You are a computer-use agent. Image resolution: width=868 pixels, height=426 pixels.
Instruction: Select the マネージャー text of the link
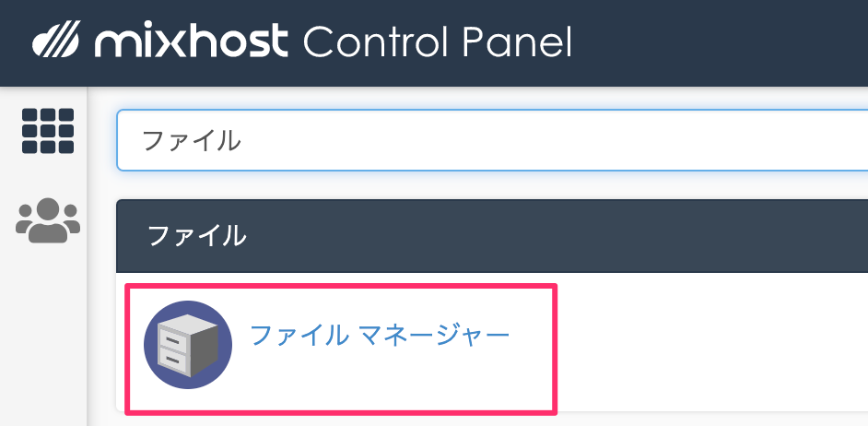(x=433, y=335)
